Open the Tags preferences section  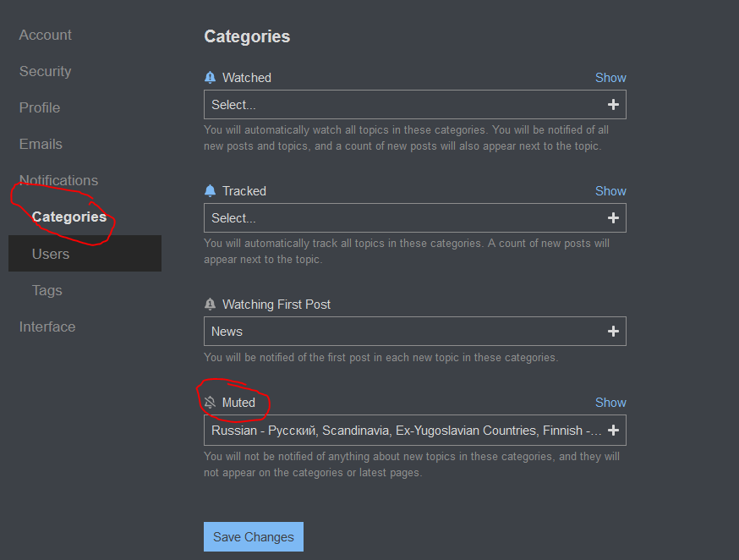tap(47, 290)
